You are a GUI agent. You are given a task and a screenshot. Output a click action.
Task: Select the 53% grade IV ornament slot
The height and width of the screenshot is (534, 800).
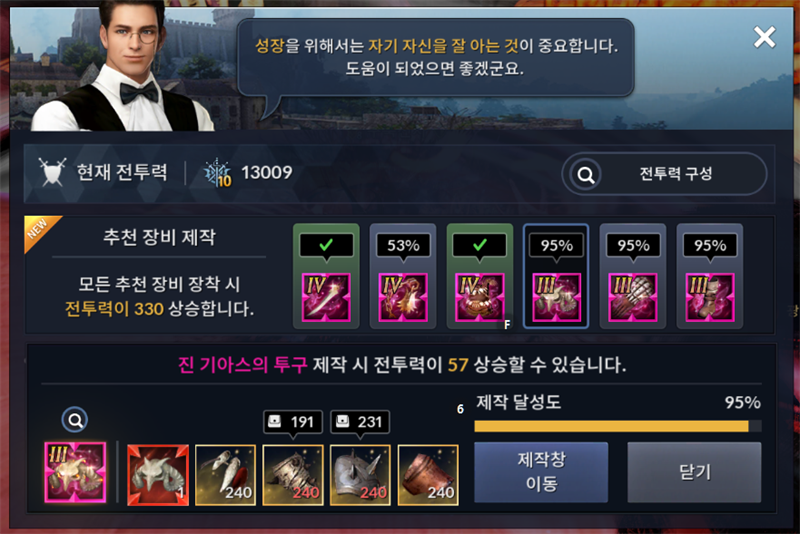point(403,276)
